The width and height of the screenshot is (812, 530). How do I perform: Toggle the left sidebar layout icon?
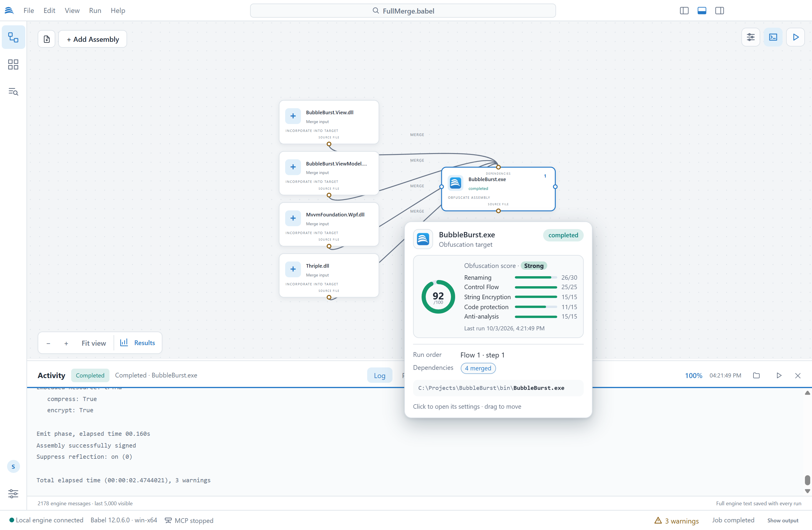[684, 11]
